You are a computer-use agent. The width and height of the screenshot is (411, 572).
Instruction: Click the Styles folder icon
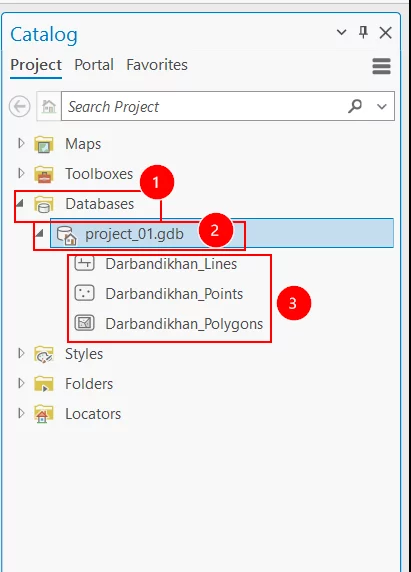pos(44,354)
